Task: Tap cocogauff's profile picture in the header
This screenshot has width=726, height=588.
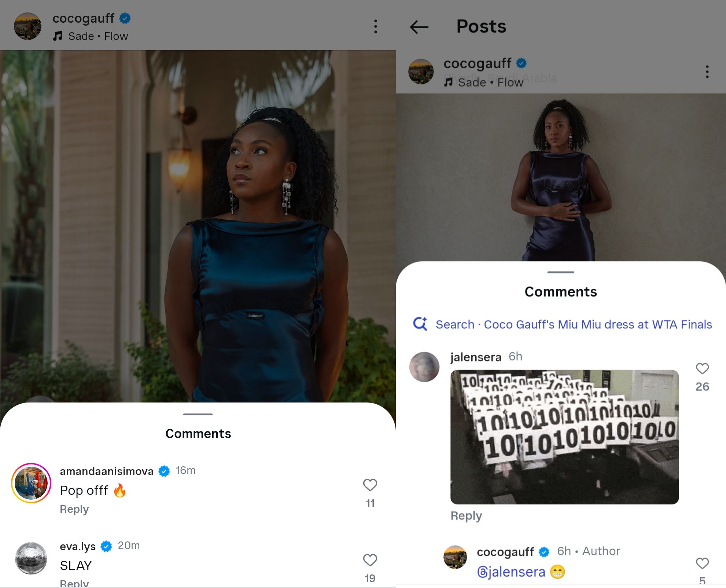Action: click(27, 26)
